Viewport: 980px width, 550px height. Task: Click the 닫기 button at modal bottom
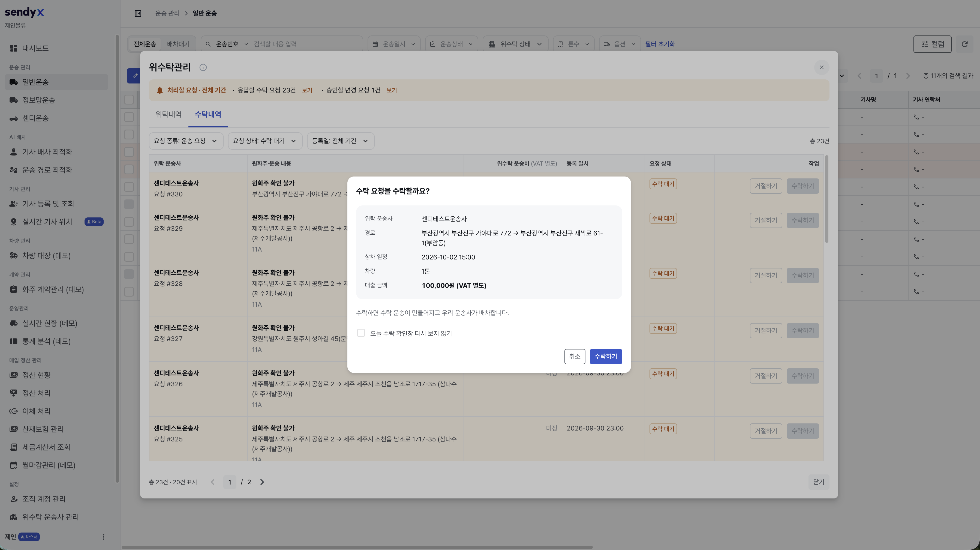click(818, 482)
